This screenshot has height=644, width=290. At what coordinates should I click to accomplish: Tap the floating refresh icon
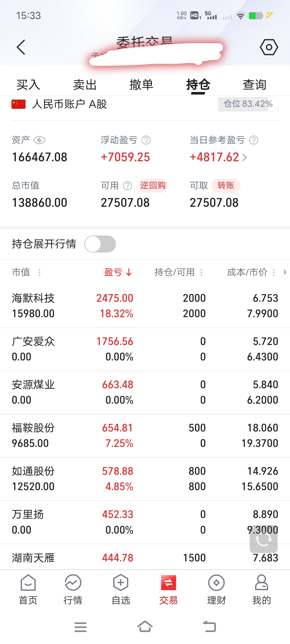click(x=263, y=540)
